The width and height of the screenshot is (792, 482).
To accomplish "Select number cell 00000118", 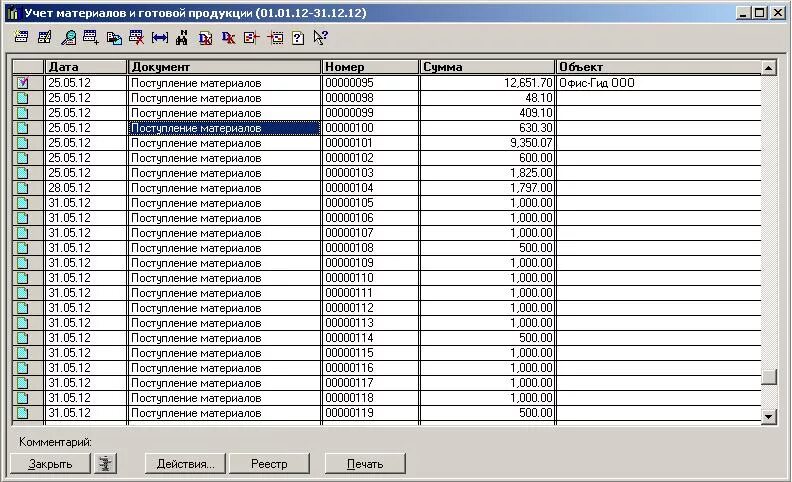I will (x=371, y=398).
